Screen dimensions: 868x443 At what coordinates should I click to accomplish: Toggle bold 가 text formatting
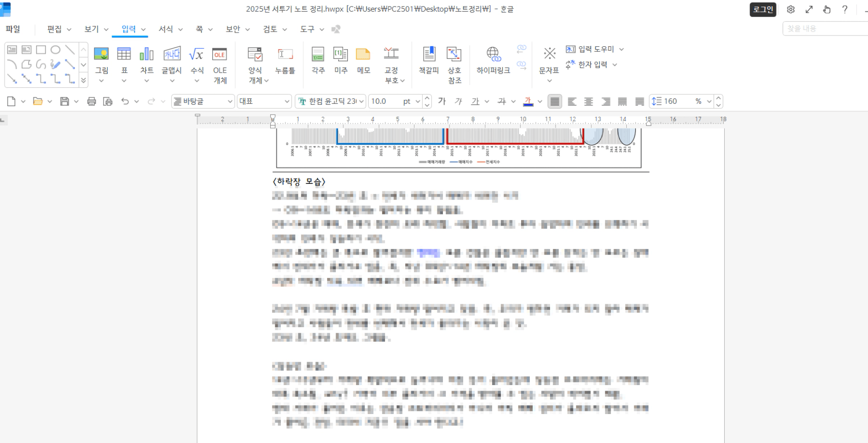click(442, 102)
